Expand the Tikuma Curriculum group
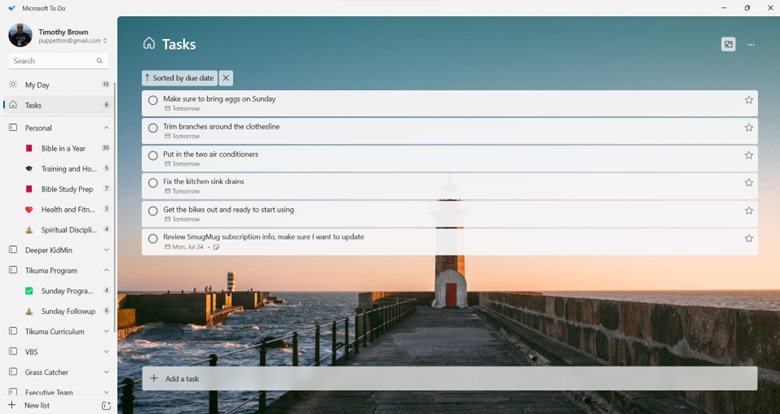The image size is (780, 414). (x=106, y=331)
